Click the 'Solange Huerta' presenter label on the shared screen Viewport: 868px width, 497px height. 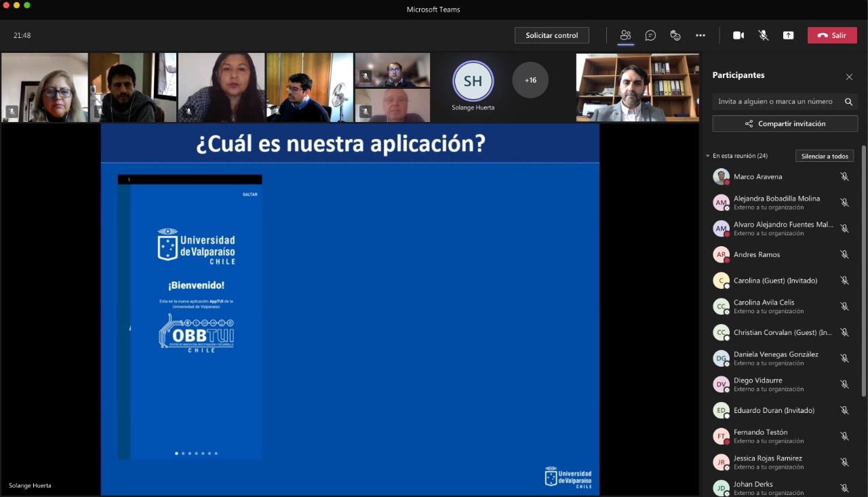click(x=30, y=485)
